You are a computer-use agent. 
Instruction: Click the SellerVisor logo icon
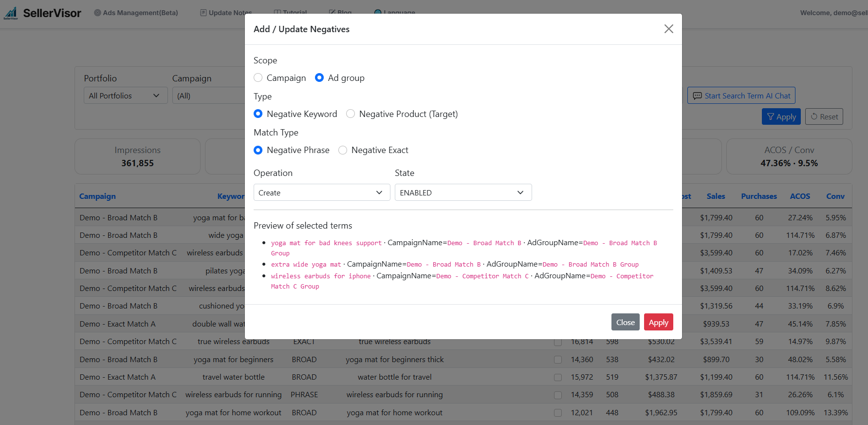coord(11,13)
